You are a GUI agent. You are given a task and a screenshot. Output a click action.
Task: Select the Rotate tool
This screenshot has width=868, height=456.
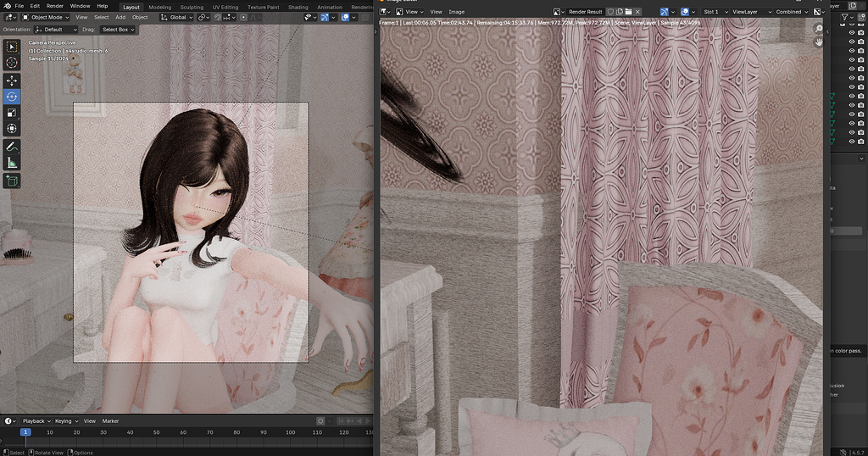pos(12,97)
